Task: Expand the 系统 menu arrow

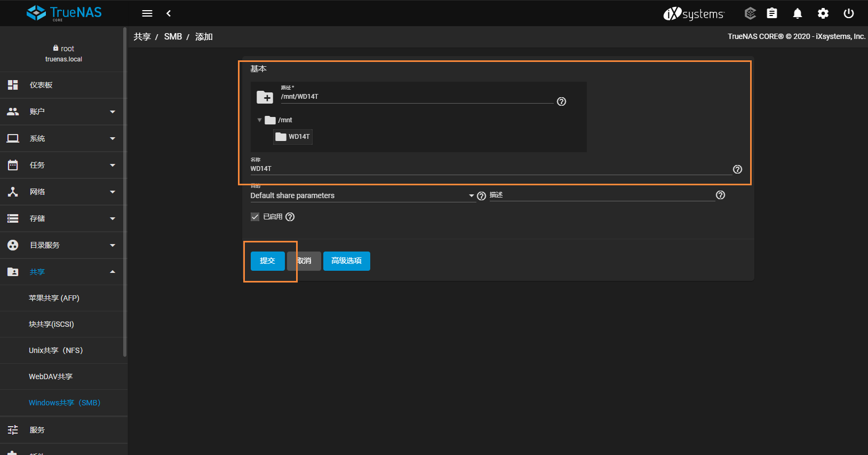Action: point(113,138)
